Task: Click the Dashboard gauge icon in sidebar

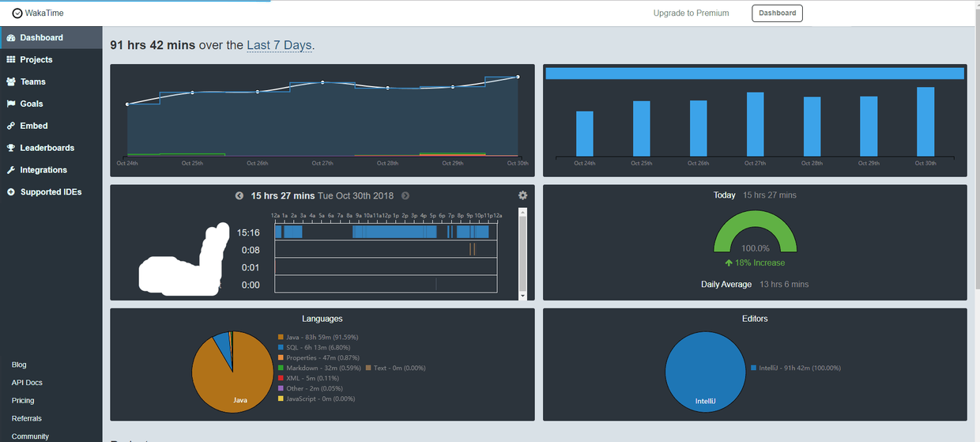Action: coord(11,38)
